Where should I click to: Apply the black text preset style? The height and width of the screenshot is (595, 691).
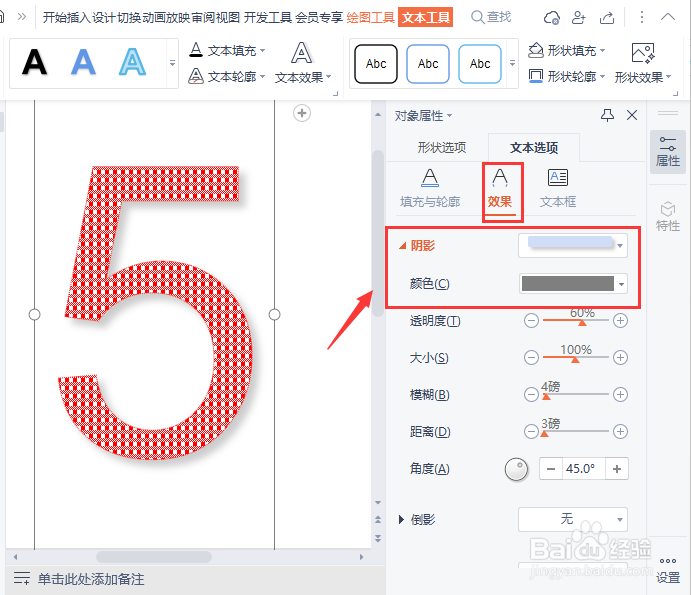pyautogui.click(x=34, y=63)
